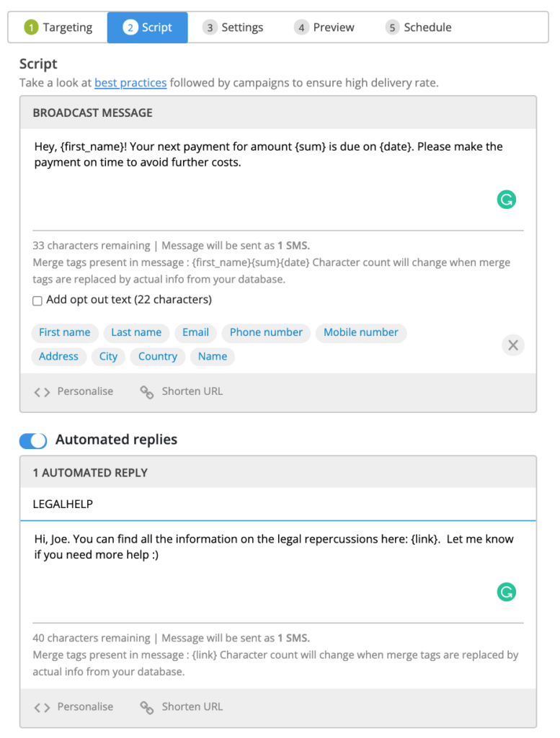Switch to the Settings tab
The image size is (560, 738).
click(233, 27)
